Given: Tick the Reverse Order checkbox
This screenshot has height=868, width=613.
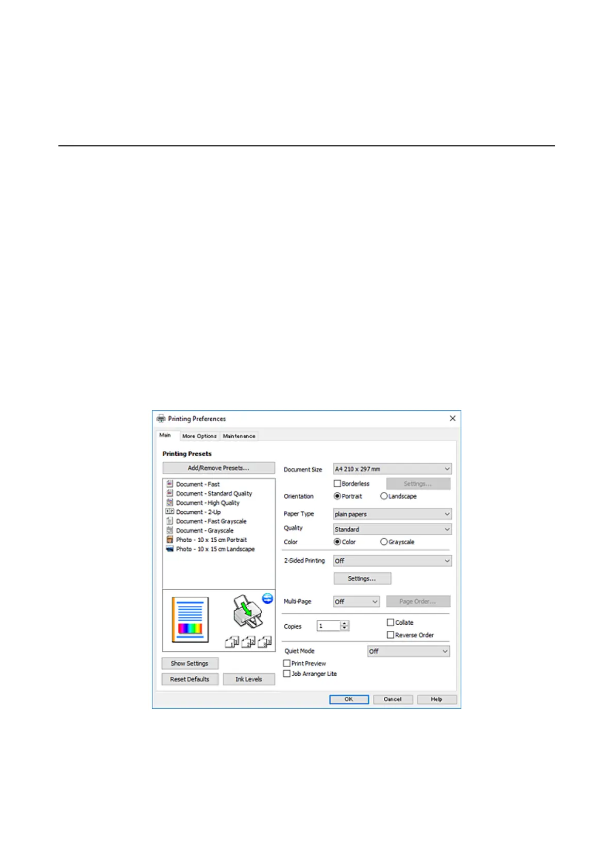Looking at the screenshot, I should [x=390, y=635].
